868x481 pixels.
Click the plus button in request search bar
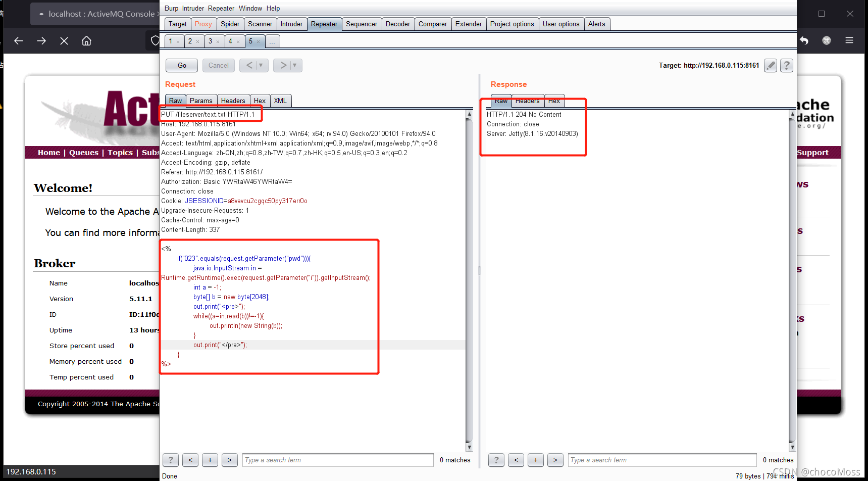[x=210, y=460]
